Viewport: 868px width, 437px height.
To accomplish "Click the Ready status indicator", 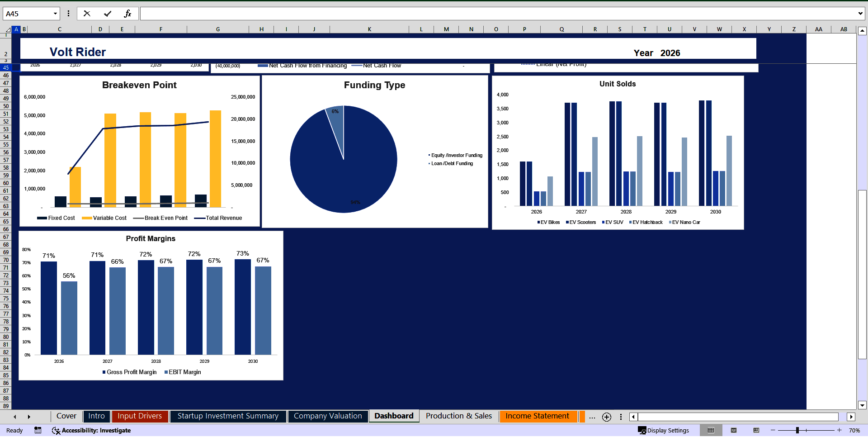I will click(14, 430).
